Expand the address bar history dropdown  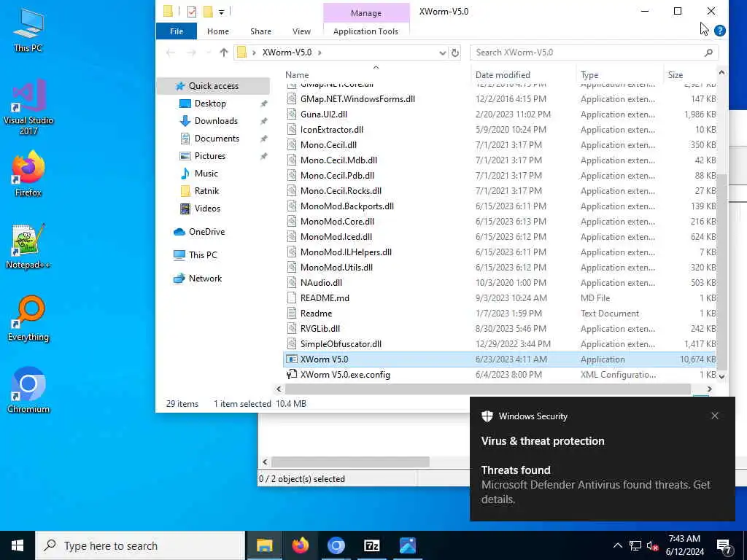coord(442,52)
